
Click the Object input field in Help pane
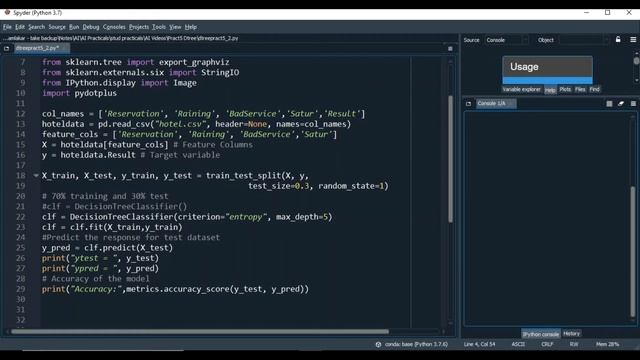click(x=584, y=40)
